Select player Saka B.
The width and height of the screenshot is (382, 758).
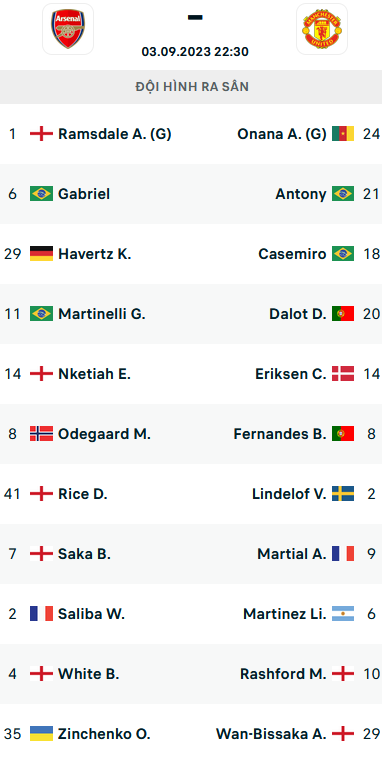pos(84,554)
